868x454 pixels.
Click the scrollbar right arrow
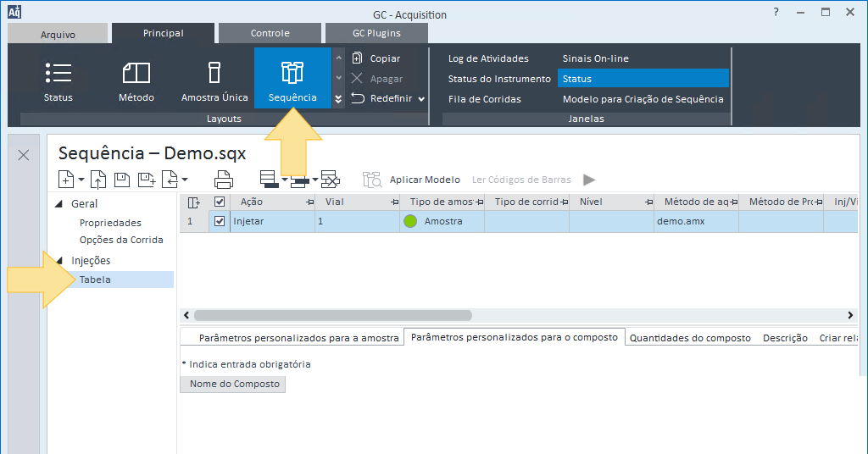[x=850, y=315]
